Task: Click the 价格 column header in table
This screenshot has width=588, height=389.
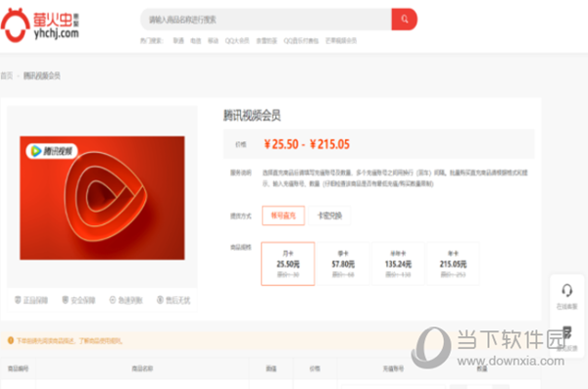Action: [x=315, y=368]
